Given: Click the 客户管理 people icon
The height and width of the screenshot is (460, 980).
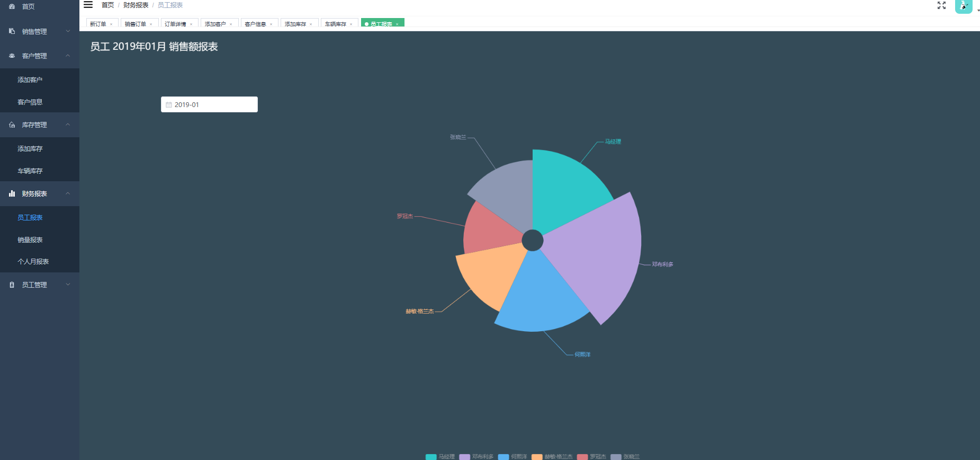Looking at the screenshot, I should tap(12, 56).
